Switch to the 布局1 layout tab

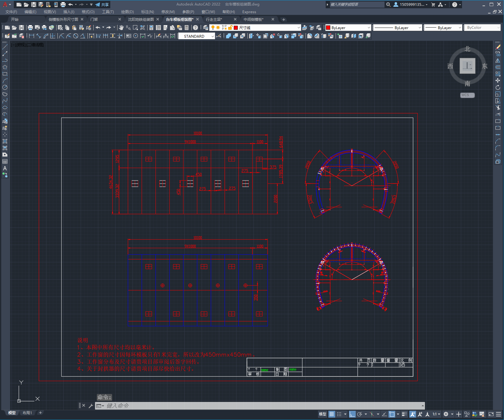click(27, 413)
